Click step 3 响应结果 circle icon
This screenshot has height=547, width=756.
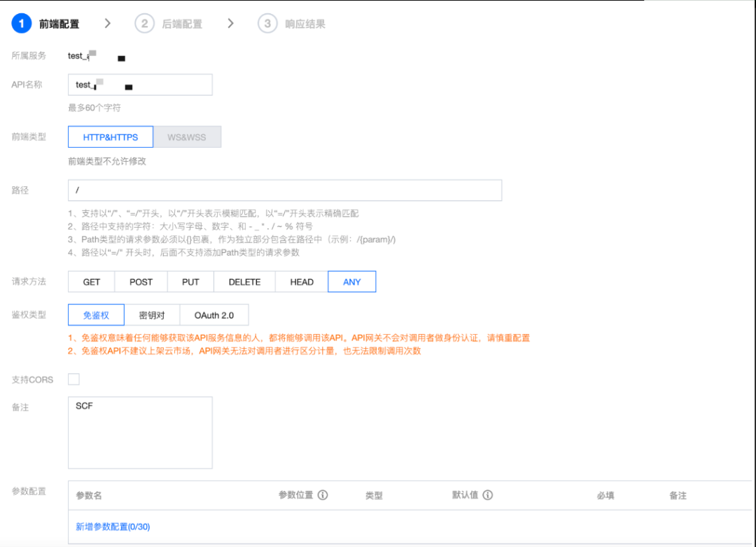click(x=267, y=23)
